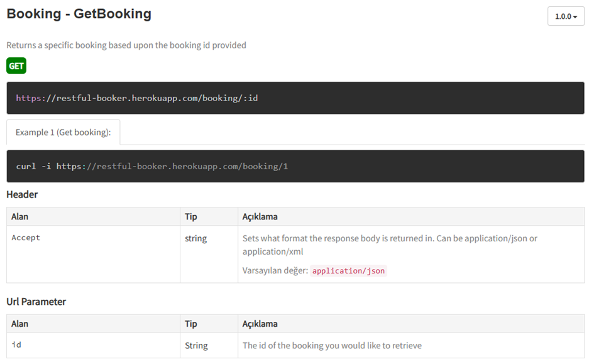Open the 1.0.0 version dropdown
This screenshot has width=594, height=364.
(566, 16)
